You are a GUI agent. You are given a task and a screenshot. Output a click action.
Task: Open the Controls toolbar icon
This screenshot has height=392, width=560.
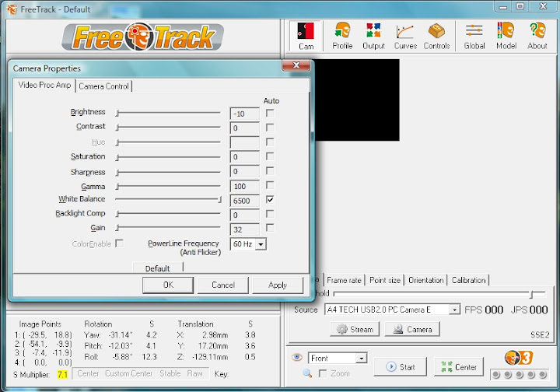coord(436,36)
